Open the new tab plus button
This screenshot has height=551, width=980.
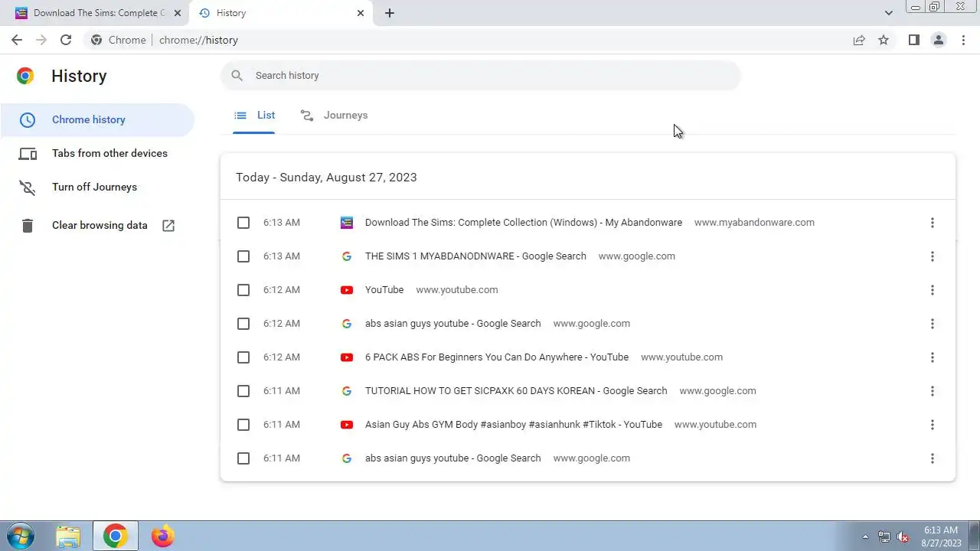(x=390, y=13)
